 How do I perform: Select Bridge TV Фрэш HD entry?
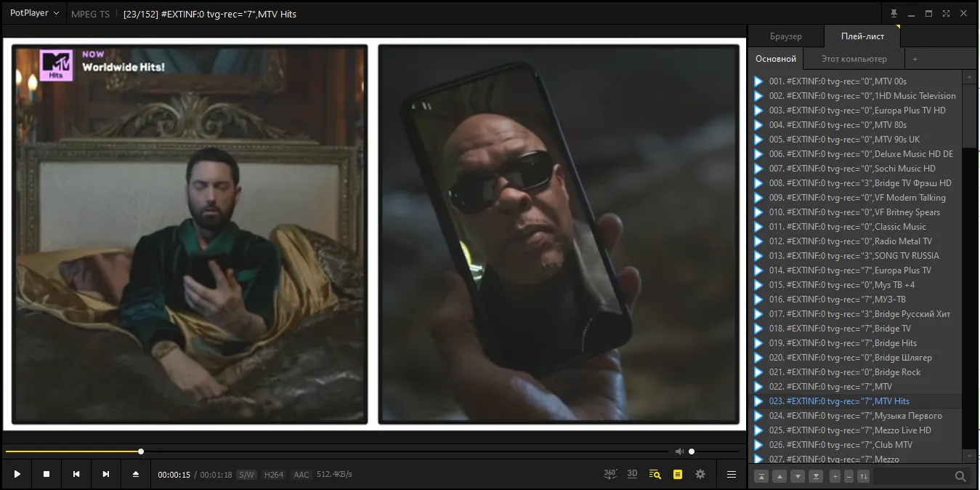pos(855,183)
